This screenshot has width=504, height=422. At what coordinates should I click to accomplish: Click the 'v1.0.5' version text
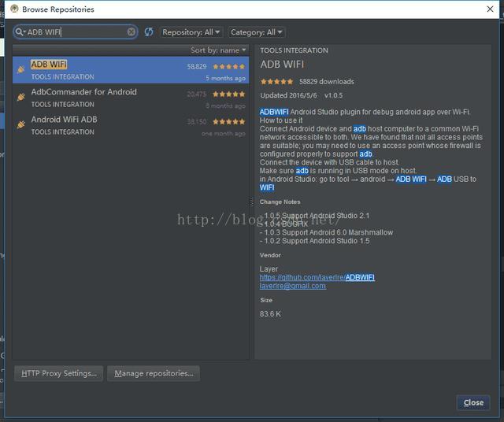click(x=334, y=95)
